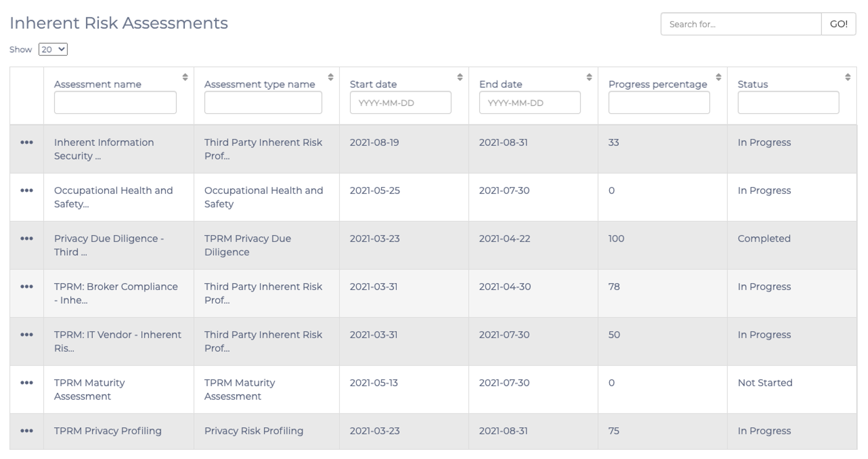The image size is (868, 459).
Task: Click the 100 progress value for Privacy Due Diligence
Action: [x=616, y=239]
